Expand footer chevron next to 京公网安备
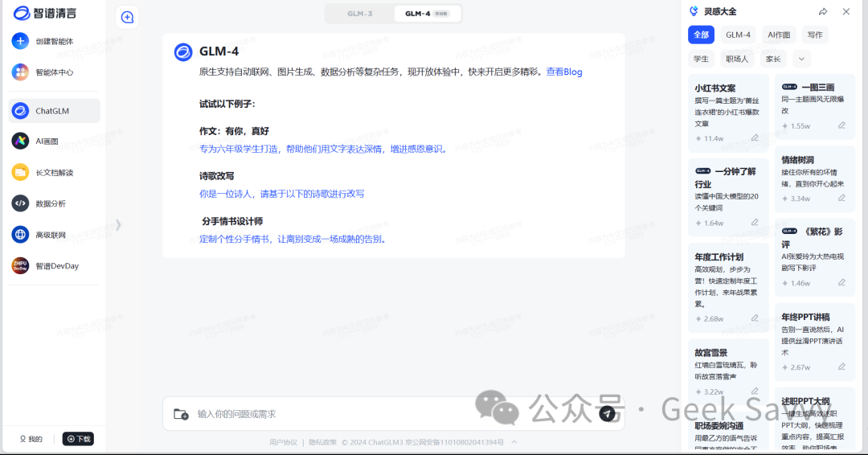 pos(514,441)
